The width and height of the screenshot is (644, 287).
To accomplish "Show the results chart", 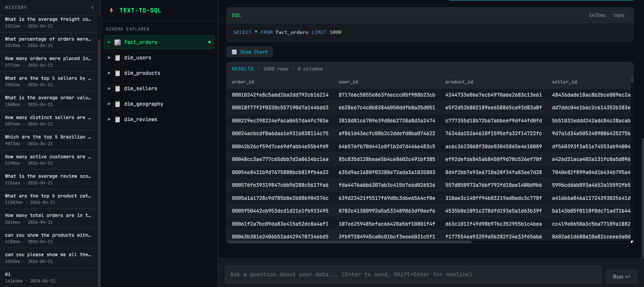I will [x=249, y=52].
